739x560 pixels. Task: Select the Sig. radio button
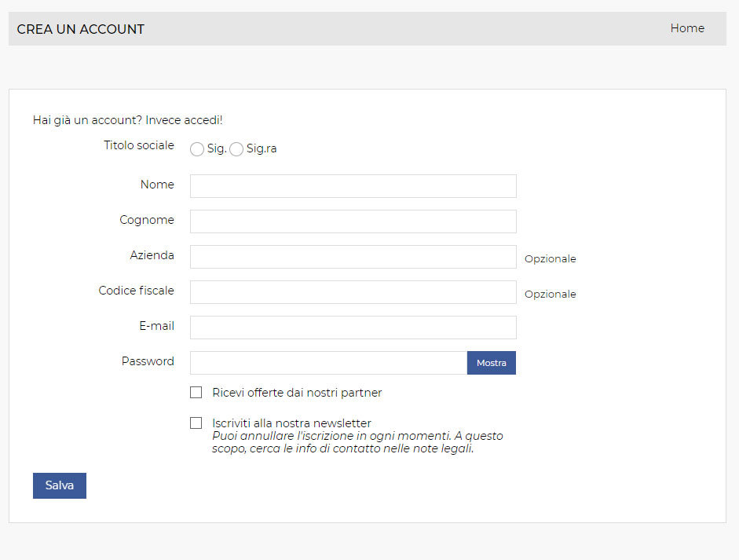pos(197,149)
